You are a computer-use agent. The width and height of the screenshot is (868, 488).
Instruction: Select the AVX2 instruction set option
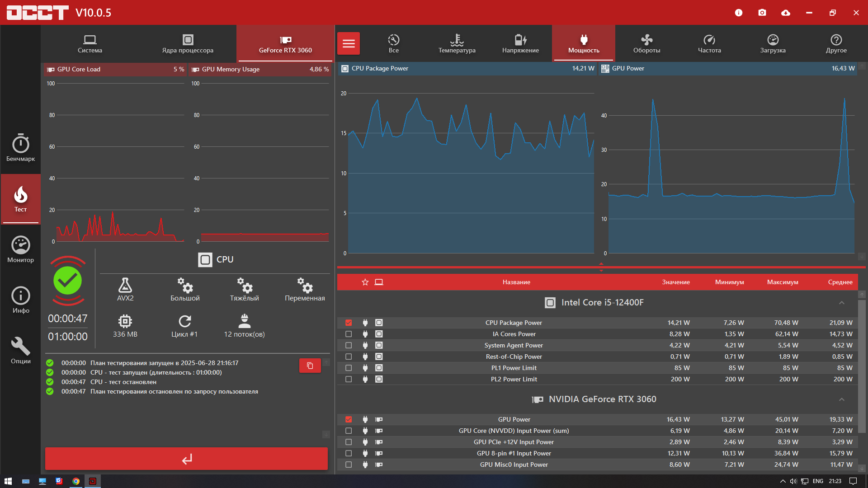coord(125,290)
